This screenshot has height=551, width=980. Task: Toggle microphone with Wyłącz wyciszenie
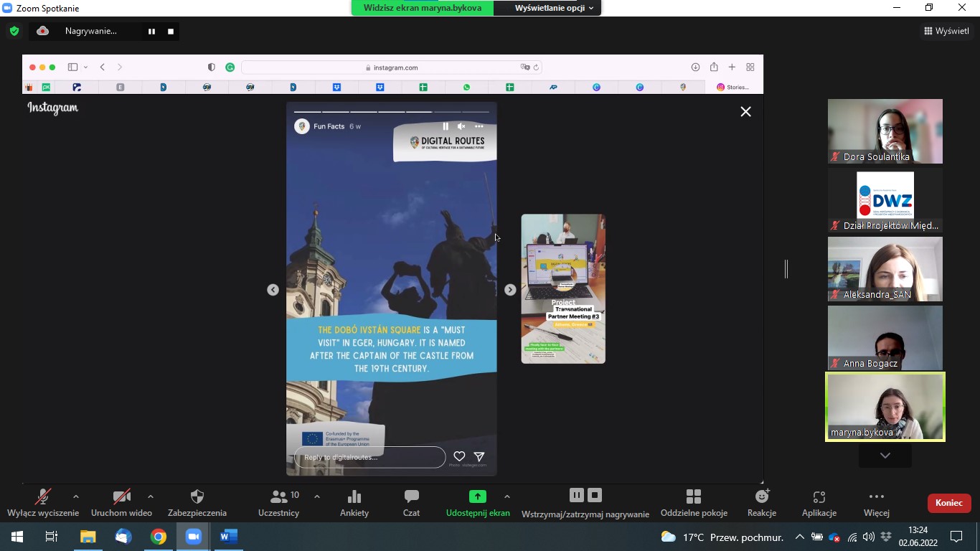pyautogui.click(x=43, y=502)
